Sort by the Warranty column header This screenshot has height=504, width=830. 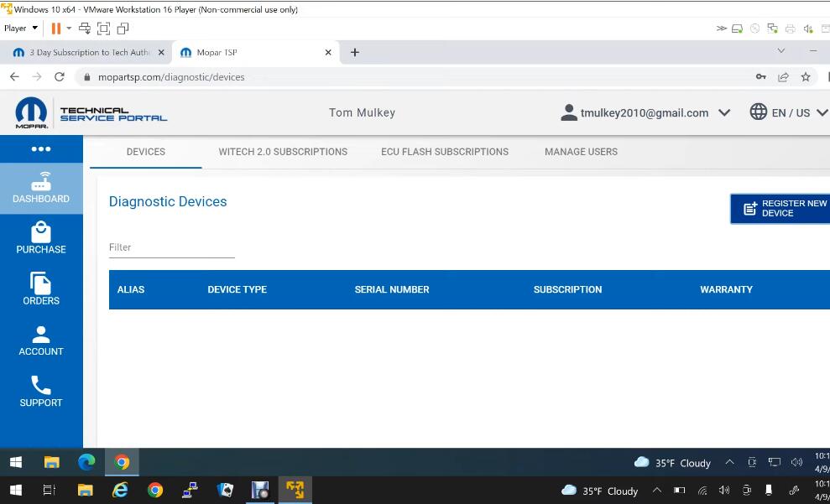click(x=726, y=290)
